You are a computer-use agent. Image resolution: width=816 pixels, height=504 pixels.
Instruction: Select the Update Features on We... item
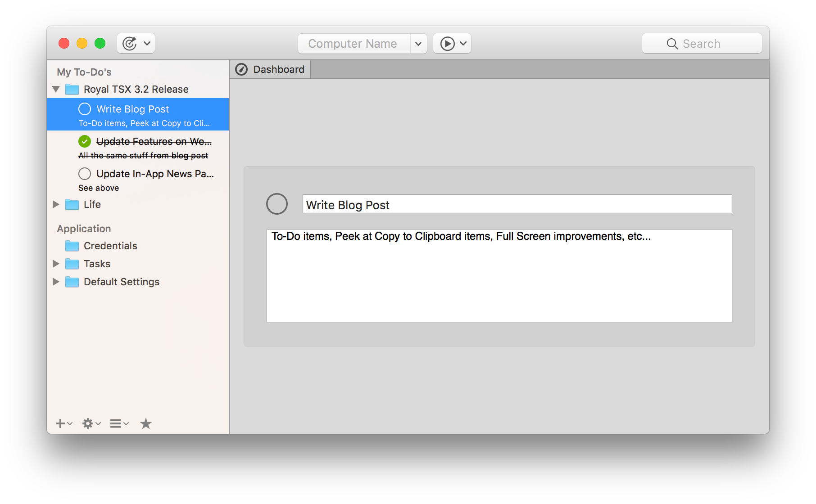(138, 147)
